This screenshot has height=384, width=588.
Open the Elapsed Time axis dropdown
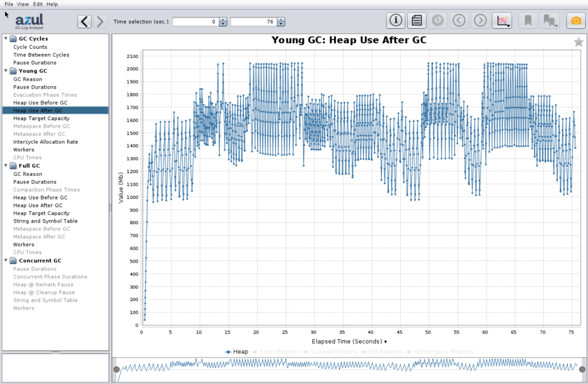click(385, 341)
